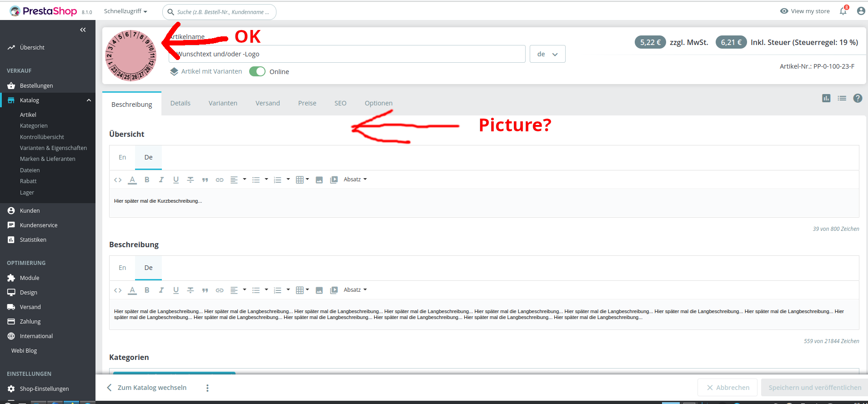Open Absatz format dropdown in Beschreibung editor
The height and width of the screenshot is (404, 868).
point(355,290)
